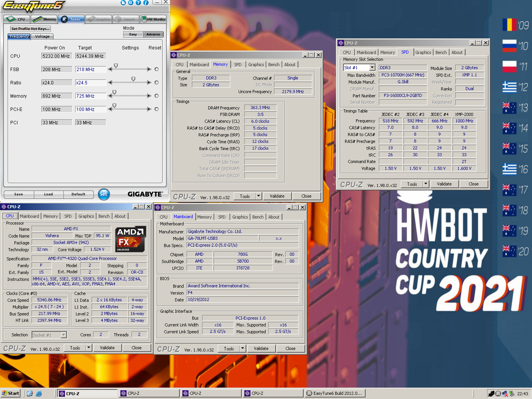Click the Memory slider thumb
Image resolution: width=532 pixels, height=399 pixels.
114,92
